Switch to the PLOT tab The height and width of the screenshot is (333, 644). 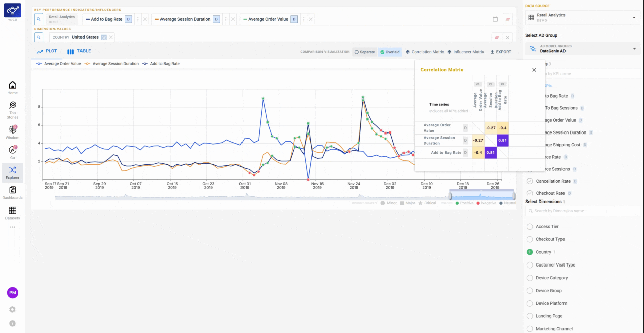[47, 51]
